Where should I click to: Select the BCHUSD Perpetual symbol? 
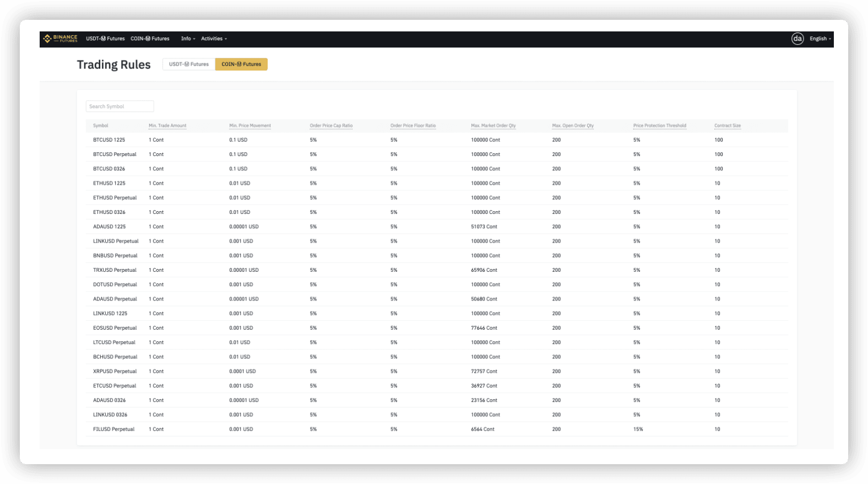115,357
